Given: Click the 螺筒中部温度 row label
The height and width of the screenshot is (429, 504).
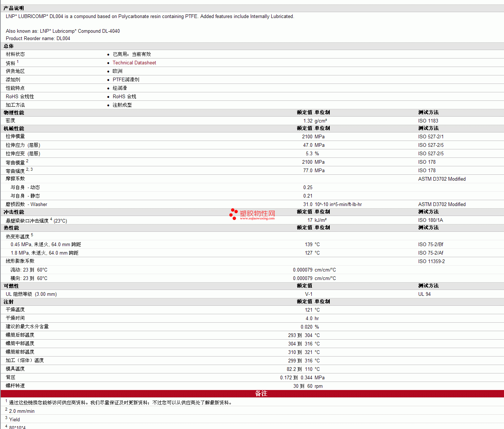Looking at the screenshot, I should [x=20, y=344].
